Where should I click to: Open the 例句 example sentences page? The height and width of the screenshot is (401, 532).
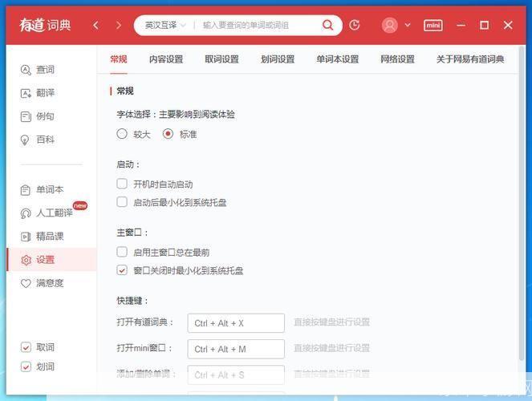pyautogui.click(x=38, y=116)
